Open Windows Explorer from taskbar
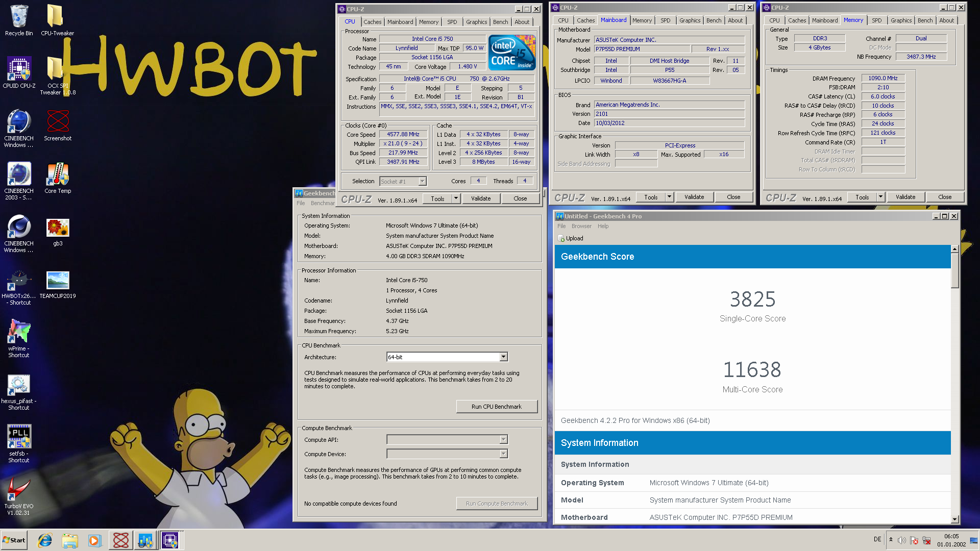 [x=70, y=540]
